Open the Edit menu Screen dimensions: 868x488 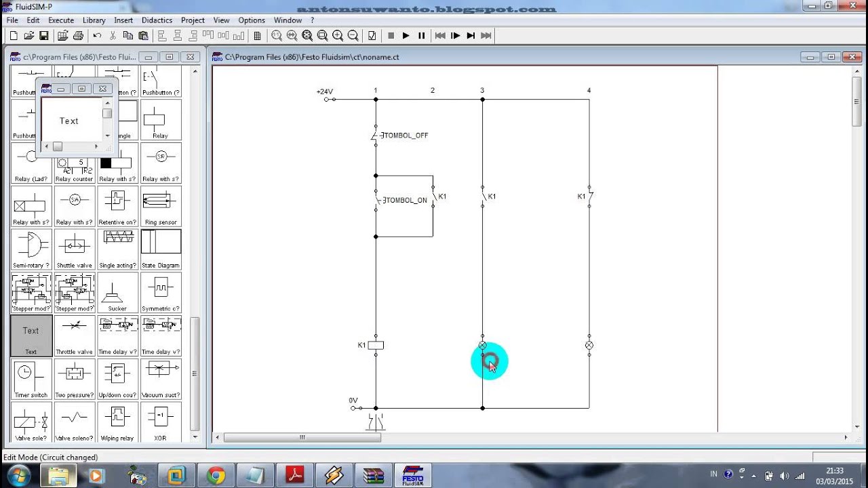[33, 20]
